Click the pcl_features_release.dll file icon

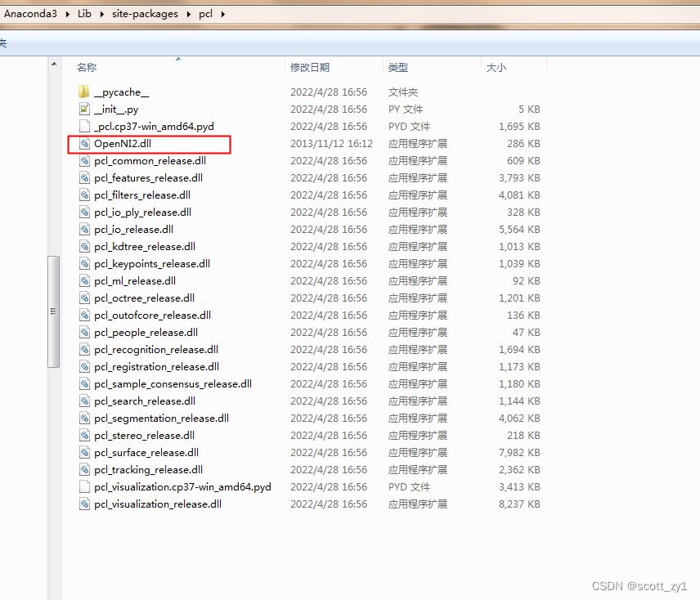pos(84,178)
